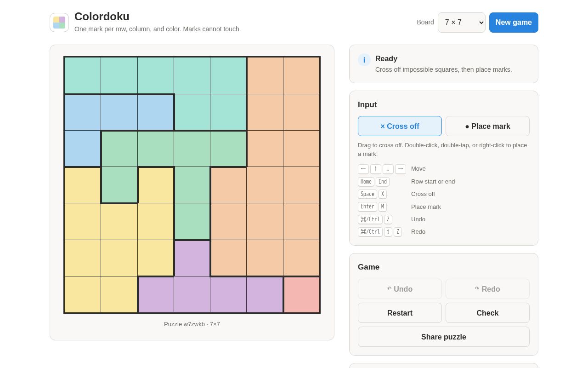Click the 'Row start or end' label
The height and width of the screenshot is (368, 588).
[x=433, y=182]
